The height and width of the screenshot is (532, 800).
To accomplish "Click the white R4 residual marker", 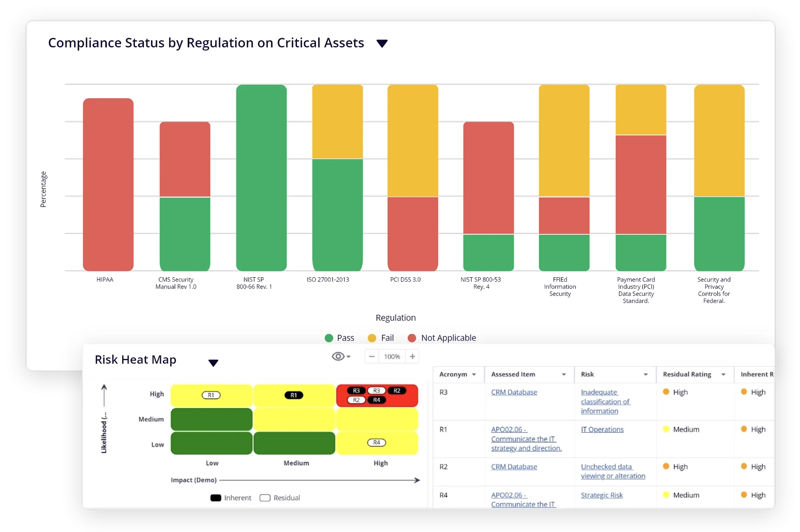I will click(376, 442).
